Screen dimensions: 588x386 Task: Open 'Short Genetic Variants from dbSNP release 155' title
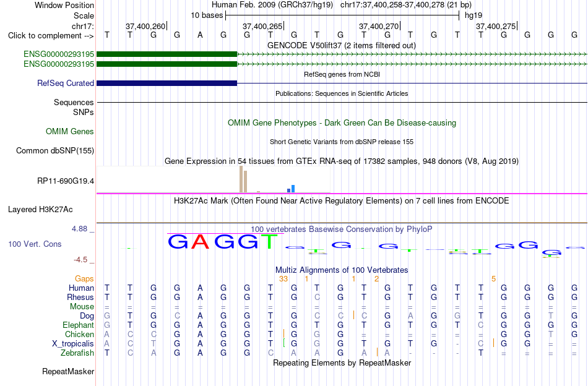point(342,142)
